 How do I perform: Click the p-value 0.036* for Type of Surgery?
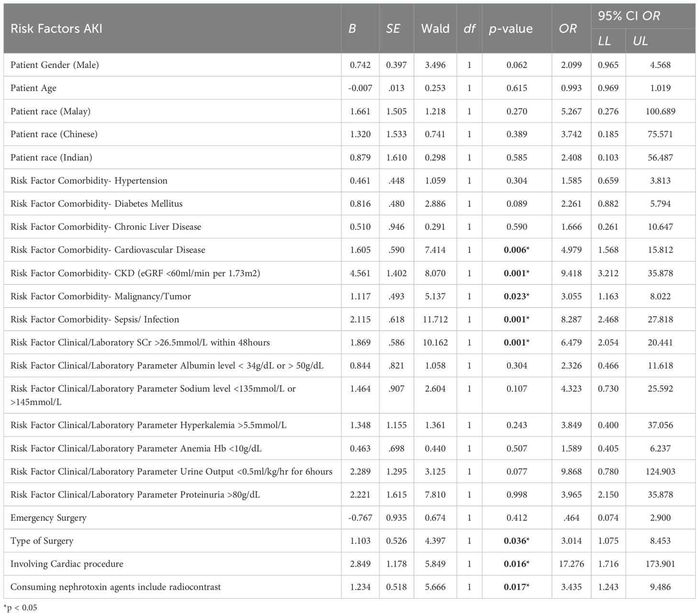coord(517,541)
